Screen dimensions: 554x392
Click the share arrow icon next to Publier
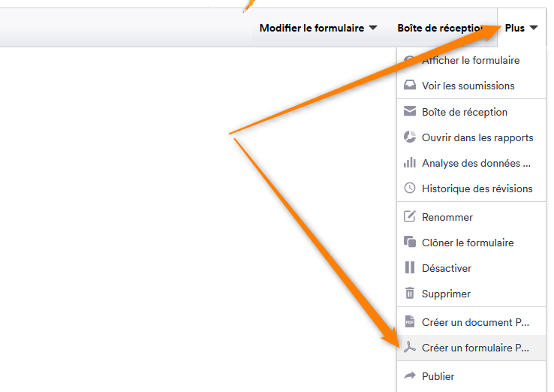tap(409, 375)
